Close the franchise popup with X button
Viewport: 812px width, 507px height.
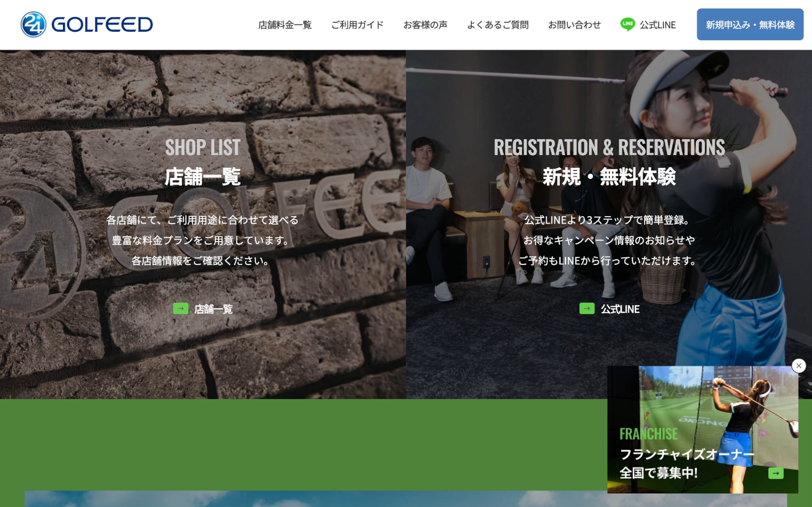coord(799,366)
